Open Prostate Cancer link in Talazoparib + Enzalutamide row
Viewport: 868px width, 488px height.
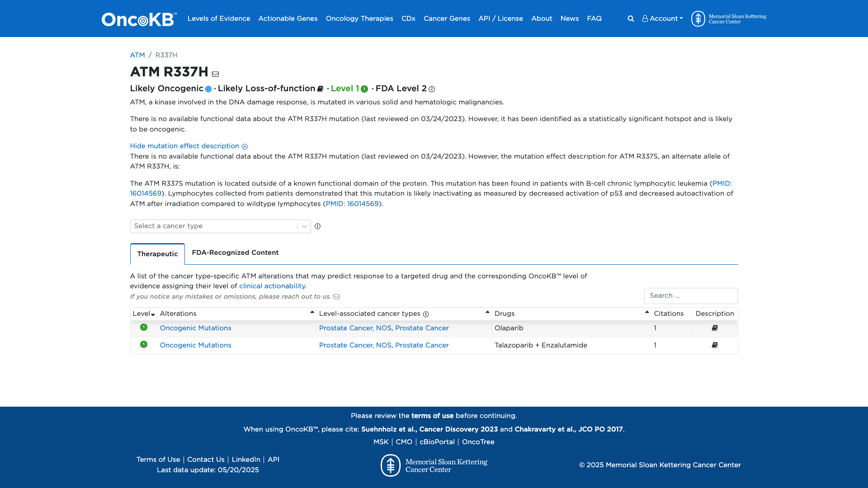pos(422,345)
